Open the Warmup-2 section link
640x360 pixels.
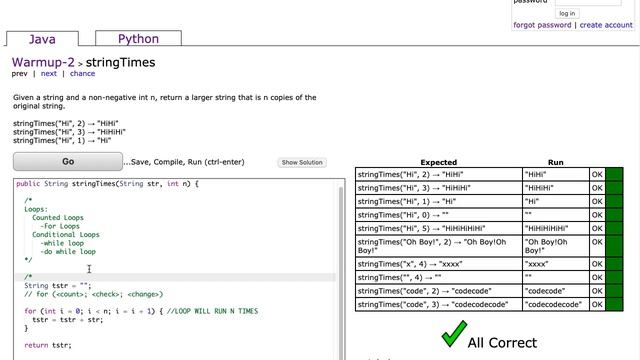tap(43, 62)
